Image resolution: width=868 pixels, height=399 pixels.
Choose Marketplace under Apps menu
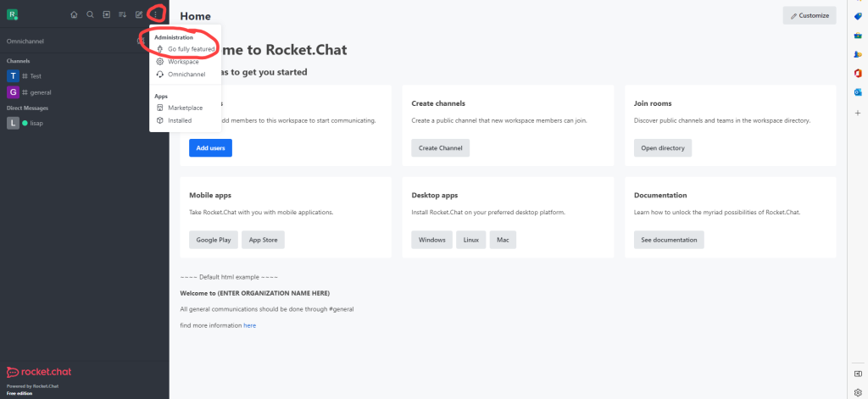184,108
